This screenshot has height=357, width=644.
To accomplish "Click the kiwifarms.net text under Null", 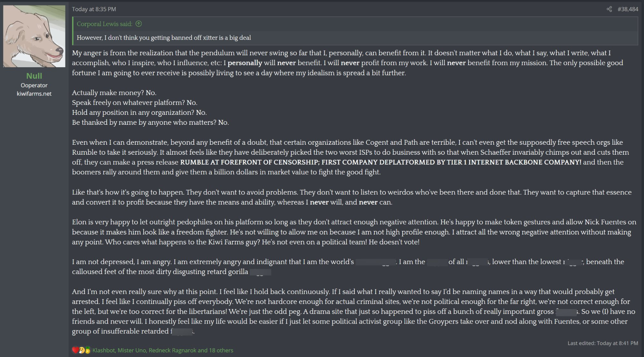I will point(34,93).
